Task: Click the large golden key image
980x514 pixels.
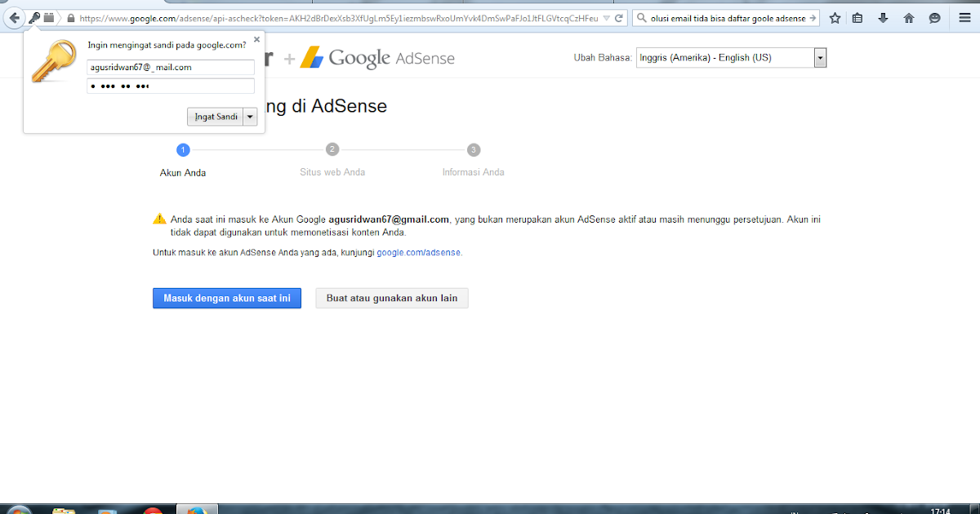Action: [54, 62]
